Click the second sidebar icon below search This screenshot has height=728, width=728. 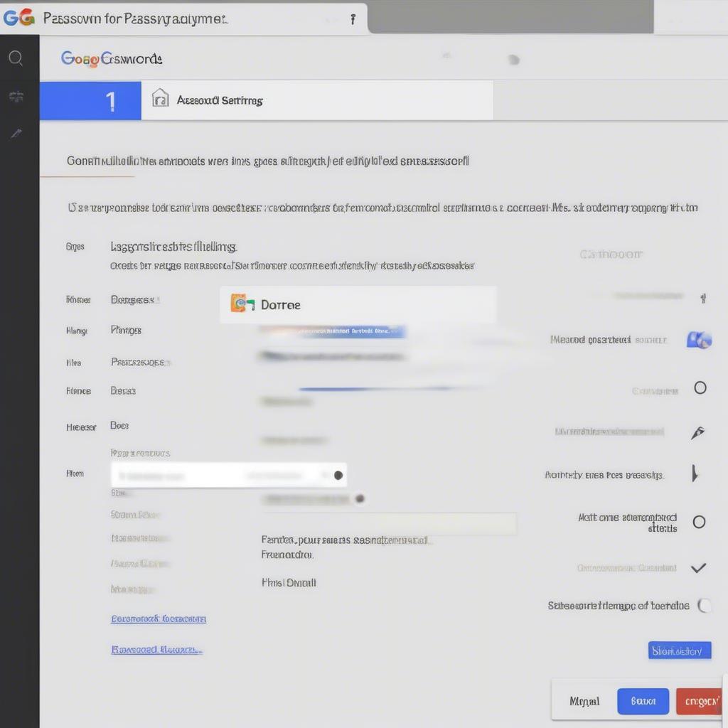point(16,96)
